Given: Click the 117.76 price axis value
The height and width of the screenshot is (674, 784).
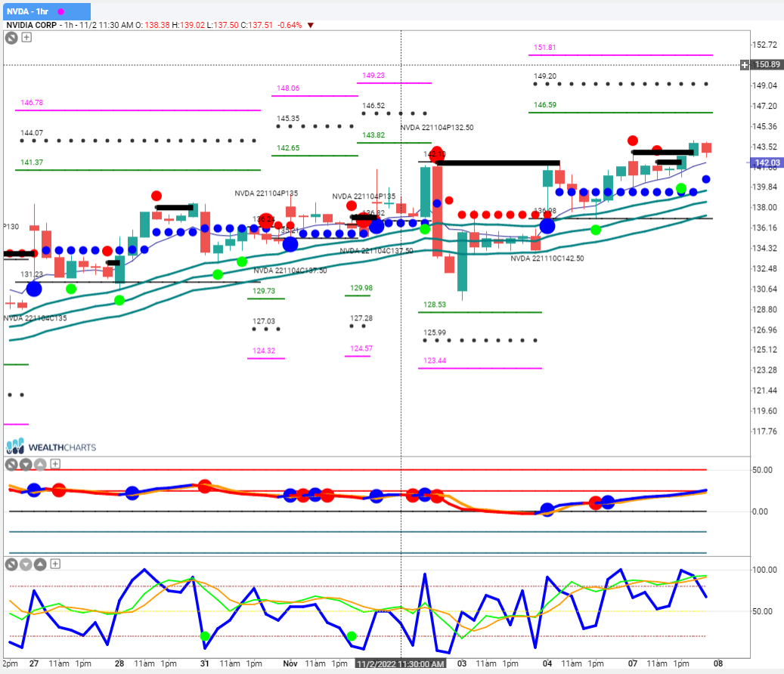Looking at the screenshot, I should tap(765, 431).
